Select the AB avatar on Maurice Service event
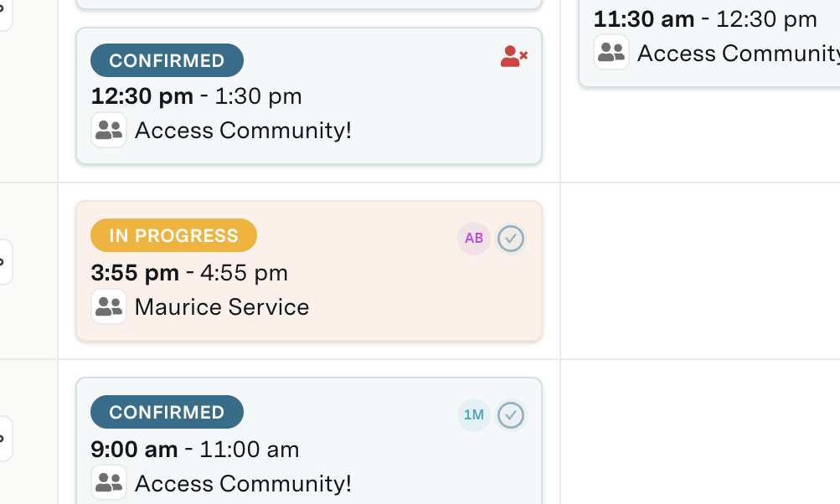Viewport: 840px width, 504px height. [x=473, y=239]
